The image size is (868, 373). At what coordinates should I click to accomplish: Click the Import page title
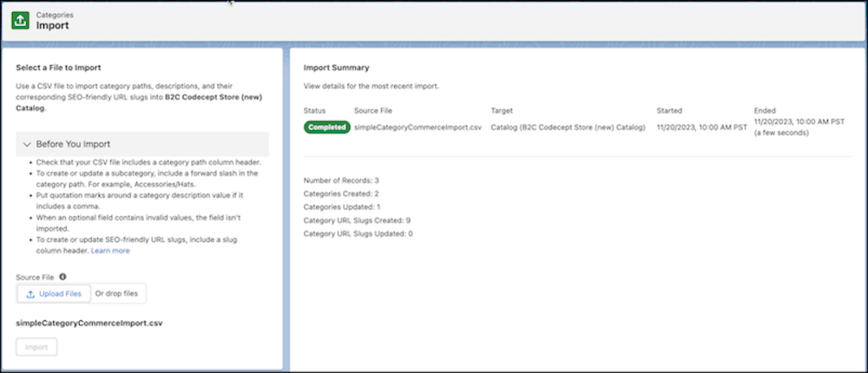[53, 25]
